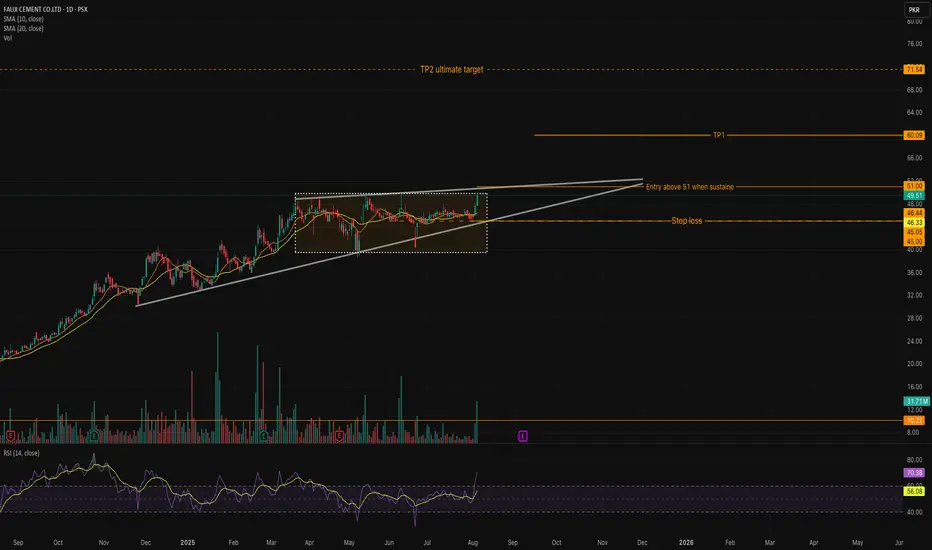Click the 36.00 price scale label
932x550 pixels.
pos(914,272)
